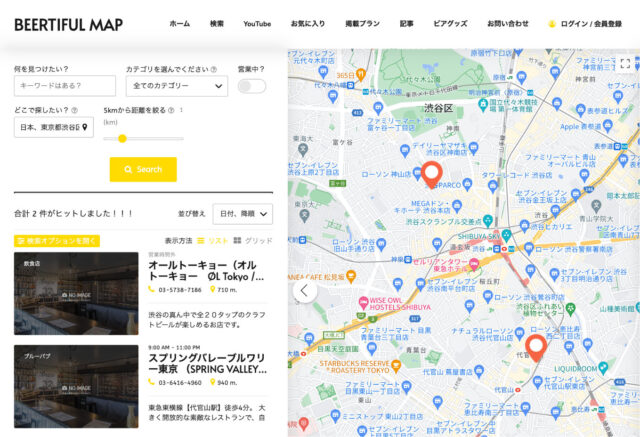Open the YouTube menu item
The width and height of the screenshot is (640, 437).
click(257, 24)
